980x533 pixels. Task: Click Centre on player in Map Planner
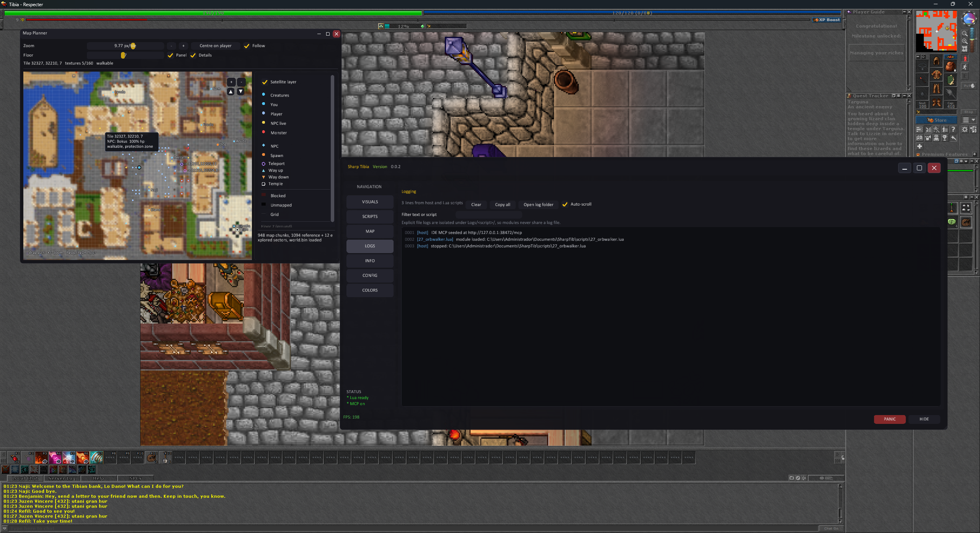point(216,46)
